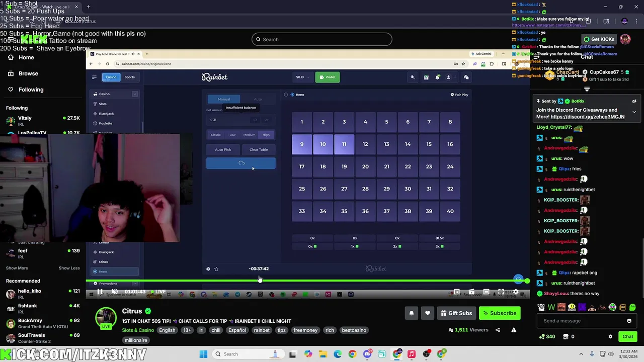The image size is (644, 362).
Task: Favorite Keno with the star icon
Action: (216, 269)
